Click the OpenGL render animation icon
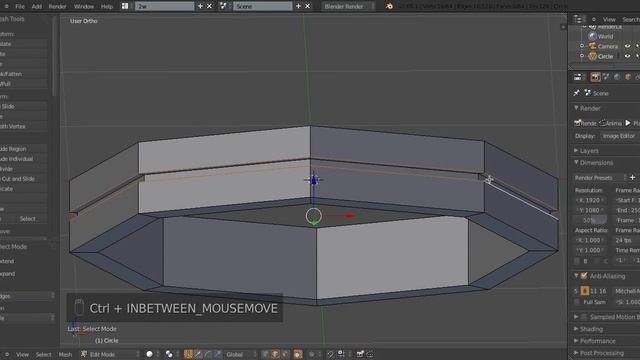Image resolution: width=640 pixels, height=360 pixels. pos(370,354)
